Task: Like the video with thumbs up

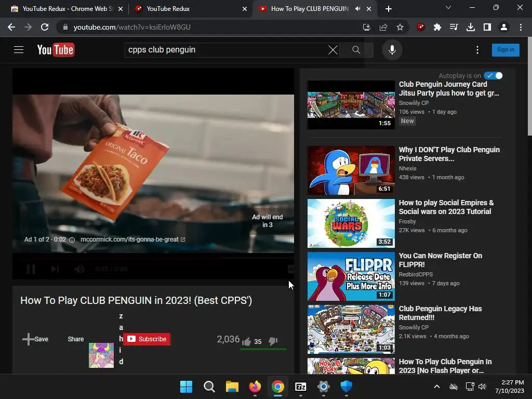Action: click(246, 341)
